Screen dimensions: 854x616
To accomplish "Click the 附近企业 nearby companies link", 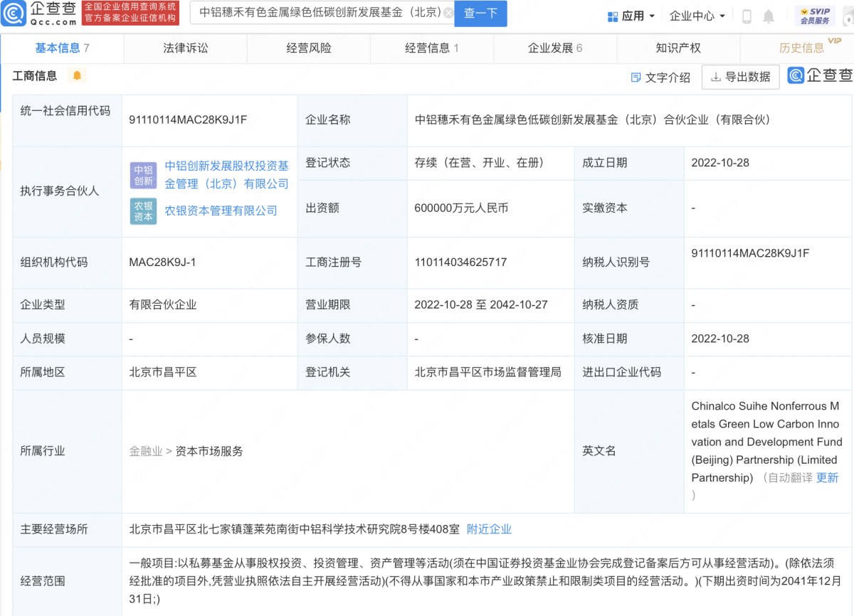I will (x=489, y=529).
